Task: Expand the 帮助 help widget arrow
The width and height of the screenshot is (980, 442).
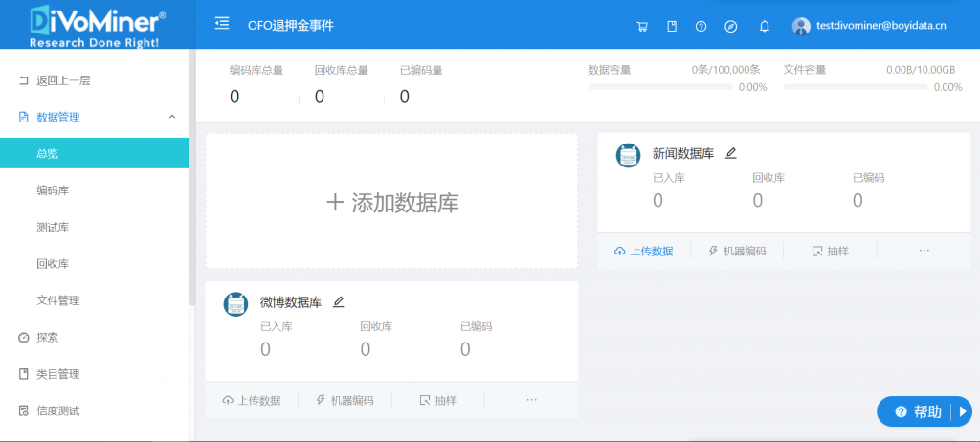Action: click(965, 411)
